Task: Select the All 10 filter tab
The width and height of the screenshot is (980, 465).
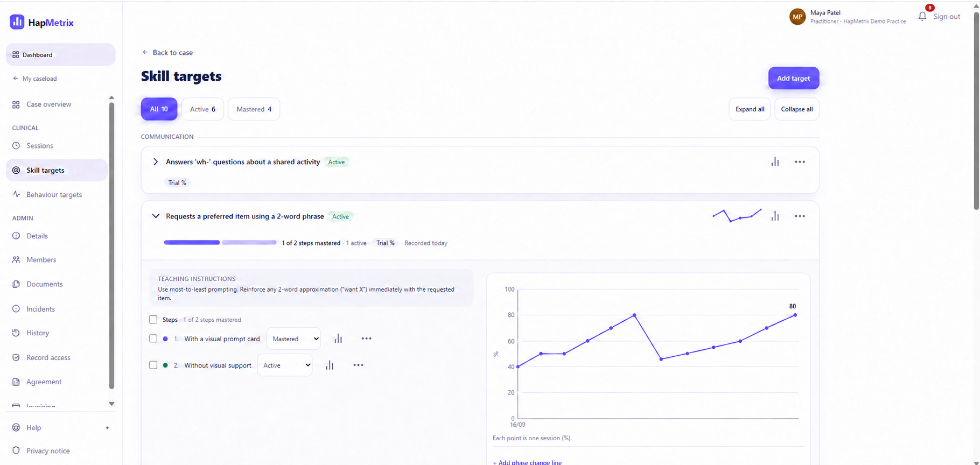Action: [x=159, y=109]
